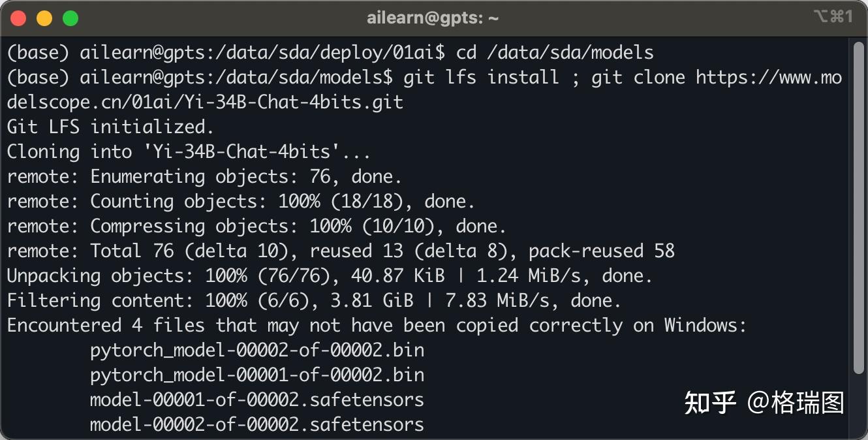Click the "Git LFS initialized." output line
Image resolution: width=868 pixels, height=440 pixels.
pyautogui.click(x=111, y=127)
